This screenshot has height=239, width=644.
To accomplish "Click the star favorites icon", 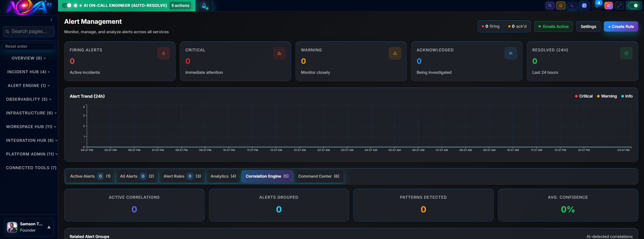I will point(609,5).
